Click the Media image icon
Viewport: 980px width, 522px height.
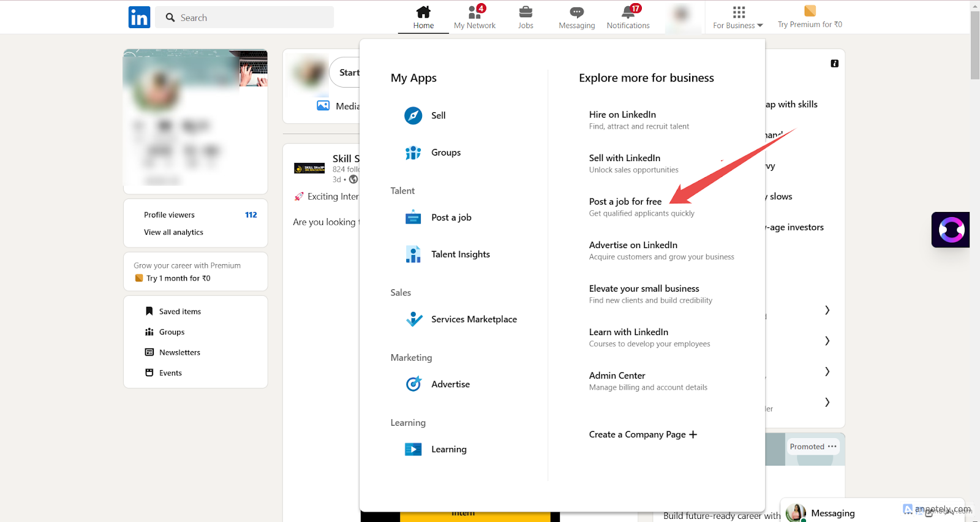[323, 105]
